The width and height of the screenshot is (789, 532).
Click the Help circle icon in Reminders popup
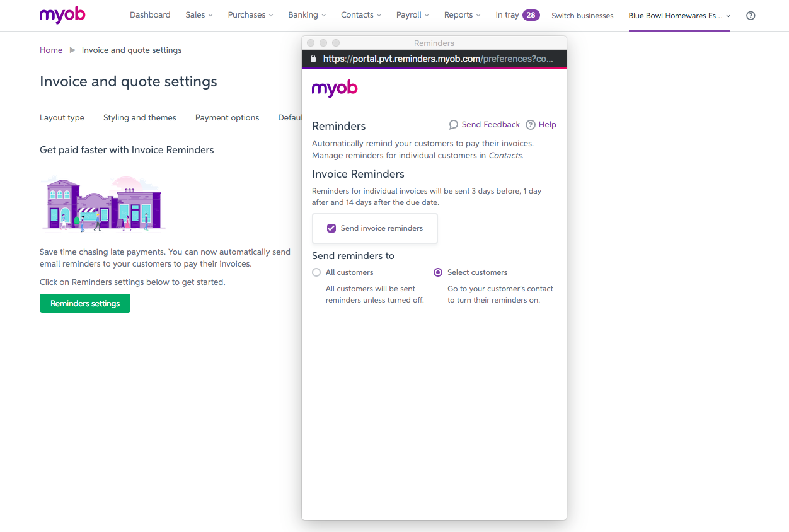click(531, 125)
